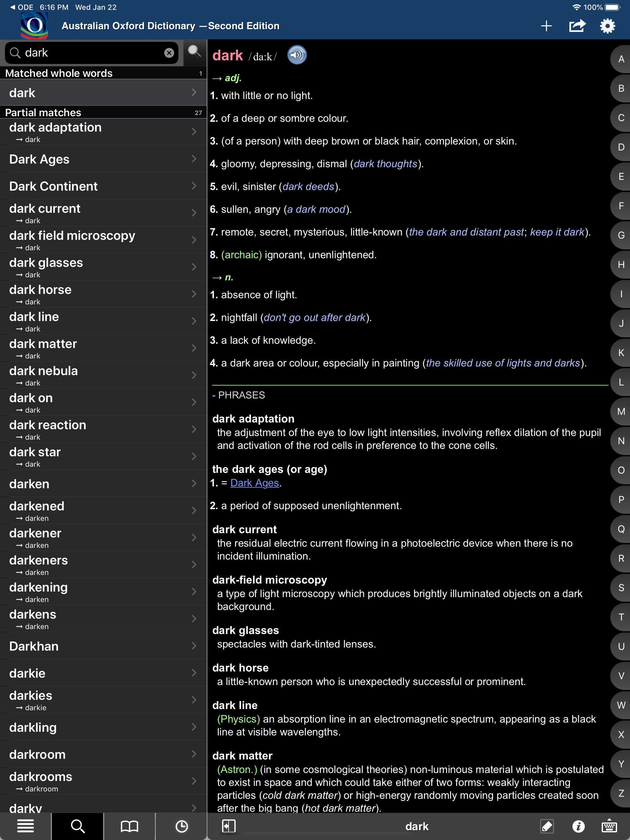Open the darkling entry
The width and height of the screenshot is (630, 840).
[x=103, y=727]
